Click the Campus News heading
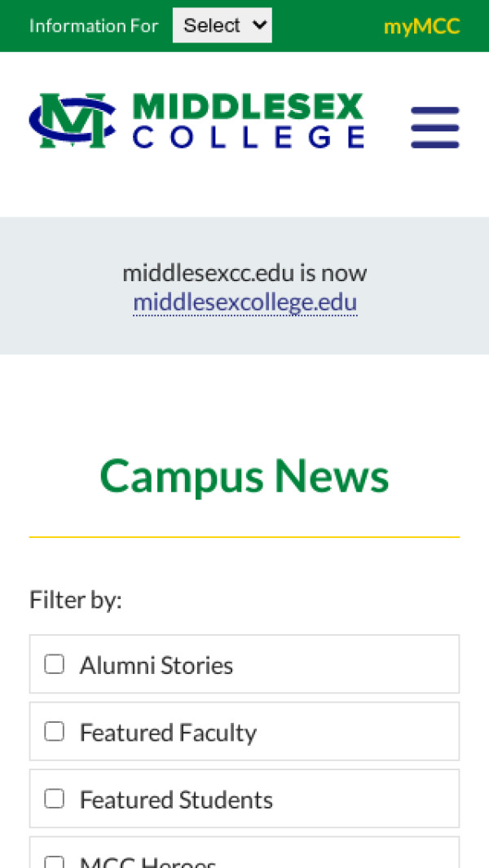 [x=244, y=476]
